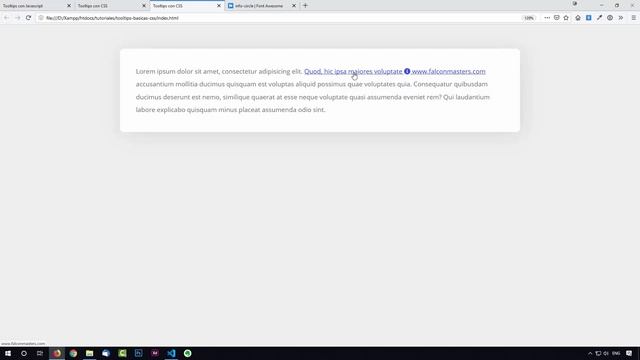Screen dimensions: 640x360
Task: Reload the current page
Action: tap(28, 18)
